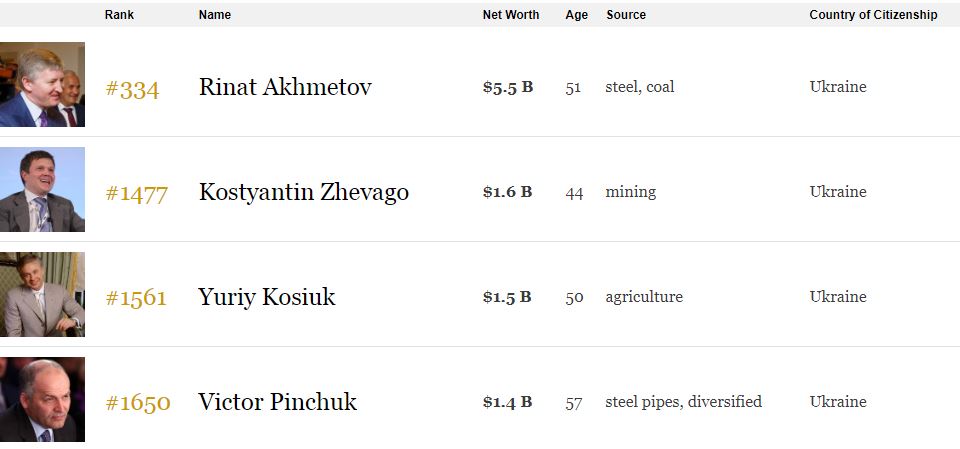
Task: Click the $5.5 B net worth value
Action: click(507, 87)
